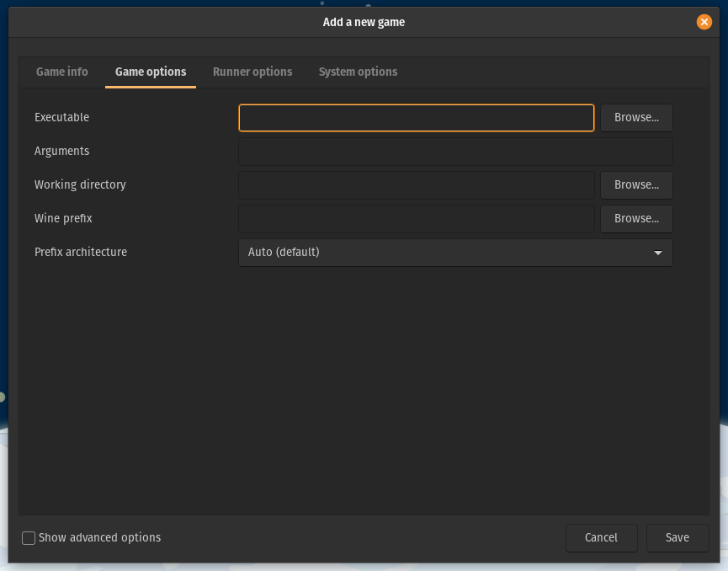Screen dimensions: 728x571
Task: Close the Add a new game dialog
Action: (x=704, y=22)
